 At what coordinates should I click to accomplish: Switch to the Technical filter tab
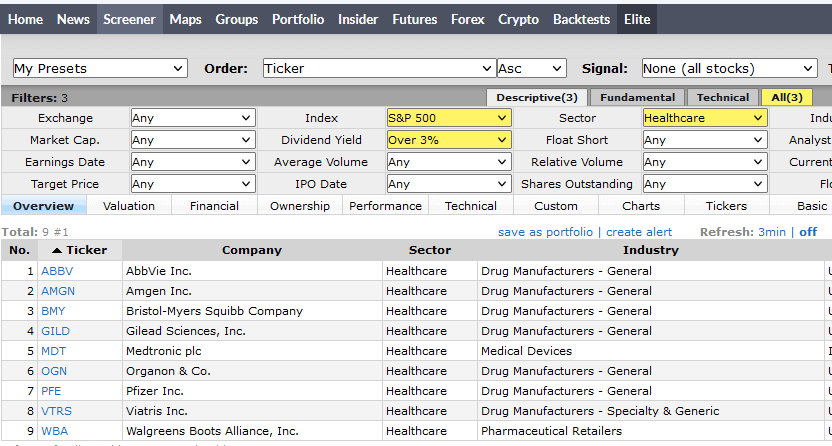coord(723,98)
